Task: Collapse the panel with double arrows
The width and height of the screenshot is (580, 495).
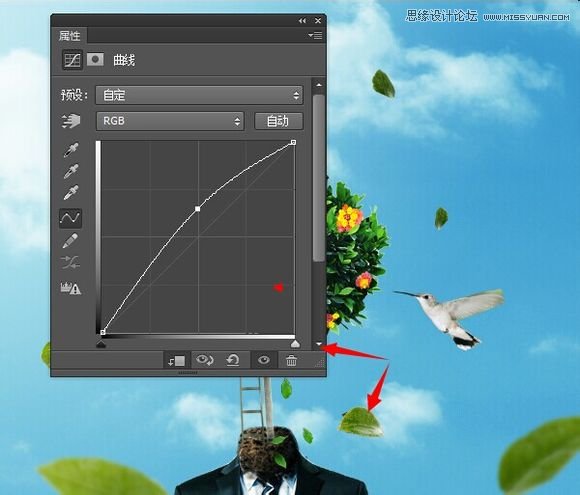Action: [x=302, y=21]
